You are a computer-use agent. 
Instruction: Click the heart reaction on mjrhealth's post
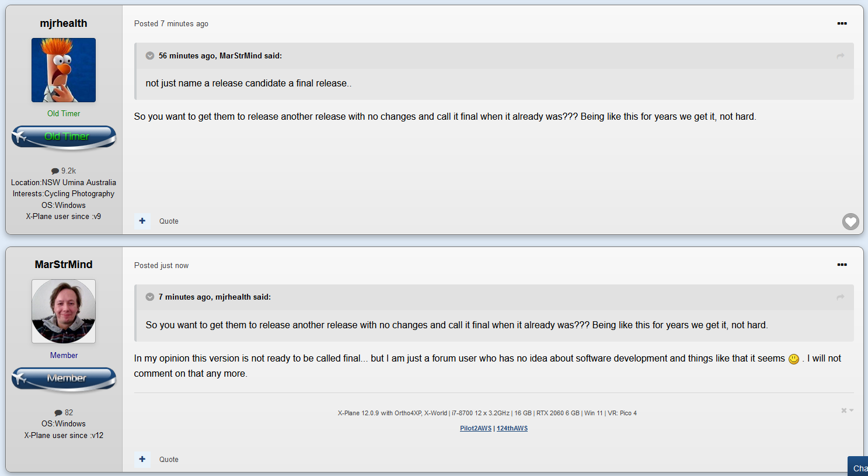[850, 221]
